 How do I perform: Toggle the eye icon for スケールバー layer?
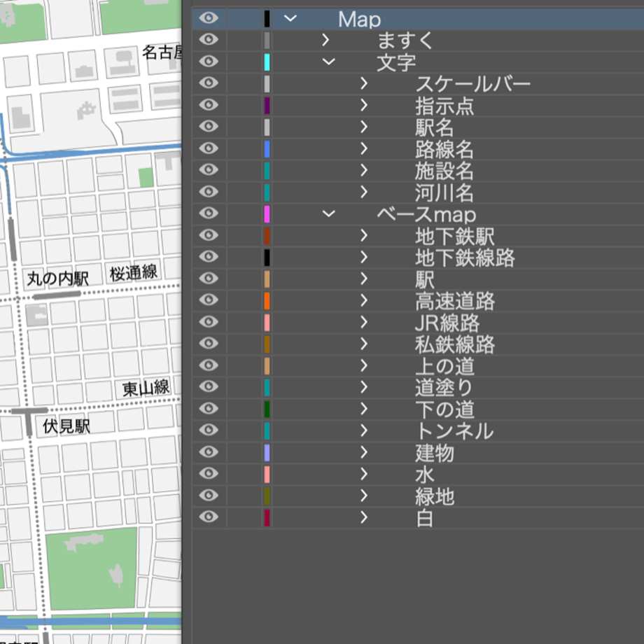tap(209, 83)
